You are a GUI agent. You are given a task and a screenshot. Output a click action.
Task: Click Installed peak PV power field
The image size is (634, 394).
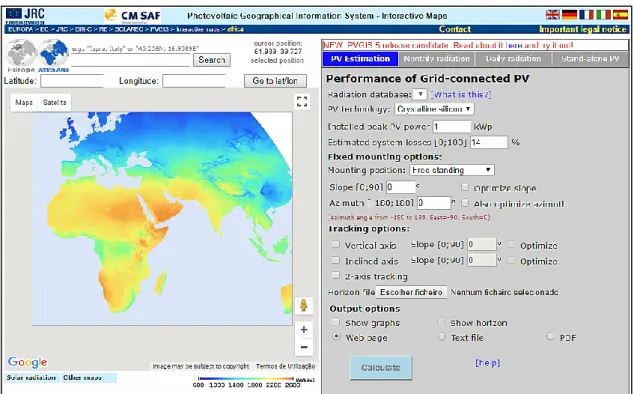click(452, 127)
